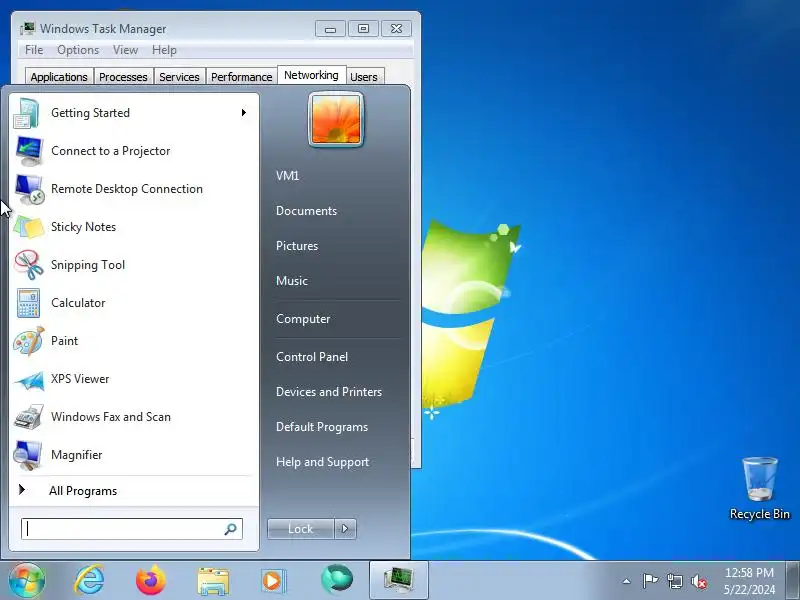
Task: Open Options menu in Task Manager
Action: tap(78, 50)
